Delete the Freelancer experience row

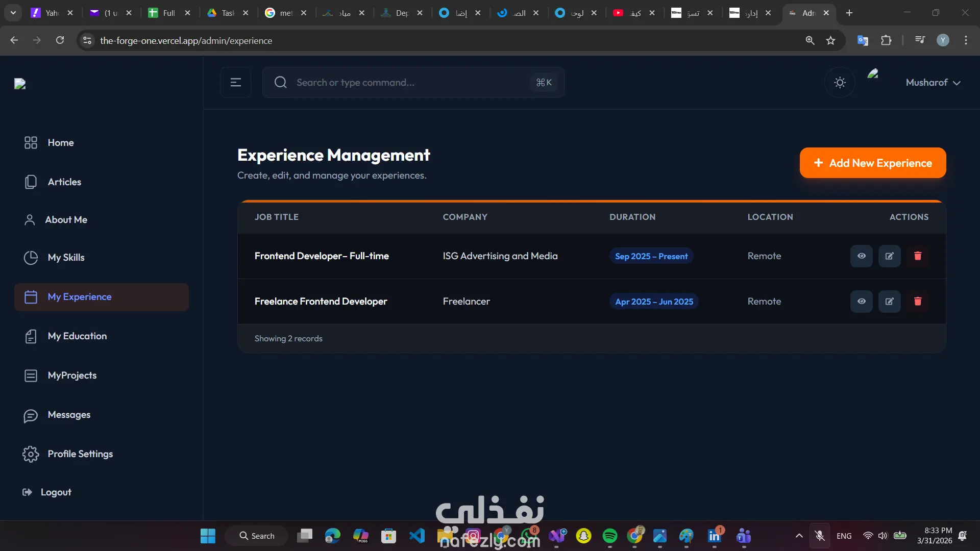(x=917, y=302)
